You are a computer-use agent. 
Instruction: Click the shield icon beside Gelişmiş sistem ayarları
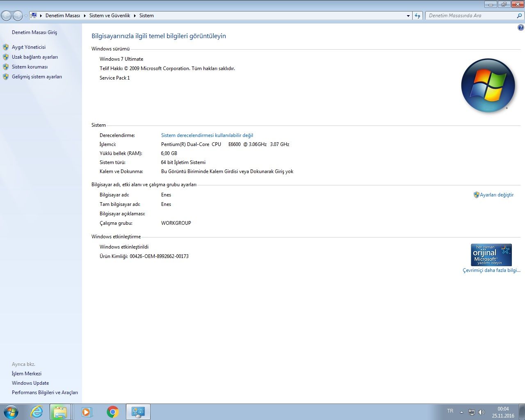(x=6, y=77)
